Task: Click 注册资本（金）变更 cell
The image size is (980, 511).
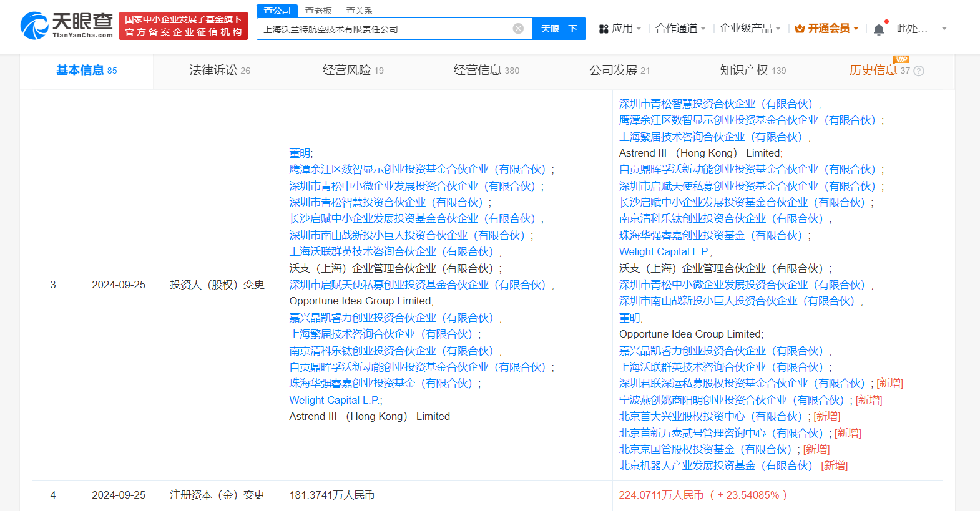Action: pyautogui.click(x=217, y=495)
